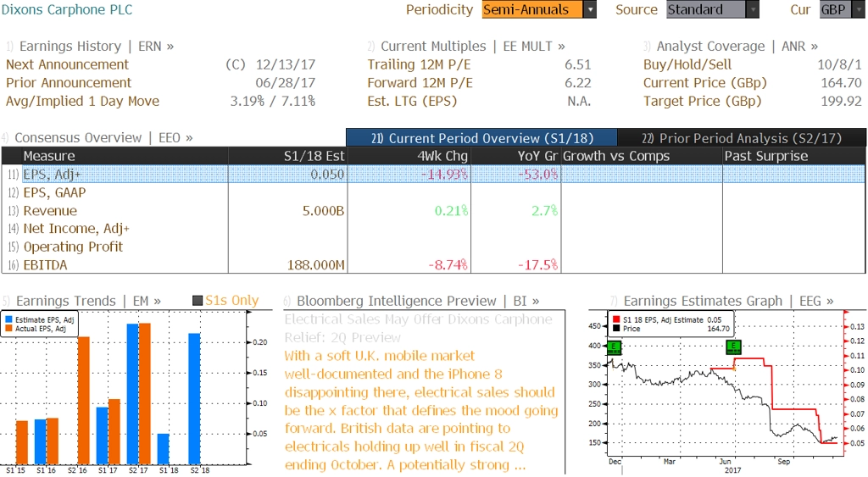Screen dimensions: 868x477
Task: Click the Forward 12M P/E value 6.22
Action: pos(578,83)
